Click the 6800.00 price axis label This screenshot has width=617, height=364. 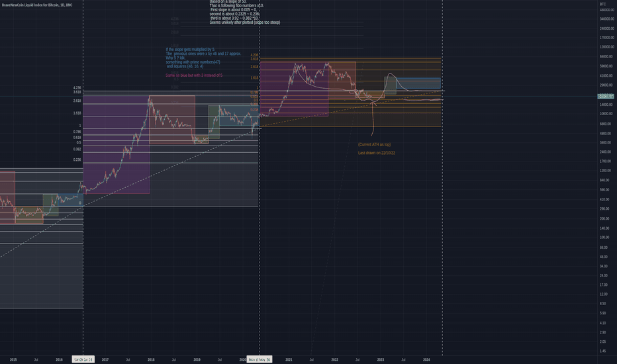point(605,124)
